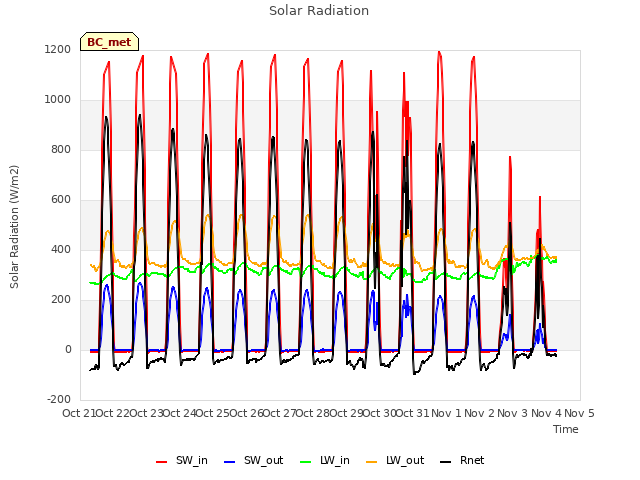This screenshot has height=480, width=640.
Task: Click the orange LW_out legend swatch
Action: [372, 462]
